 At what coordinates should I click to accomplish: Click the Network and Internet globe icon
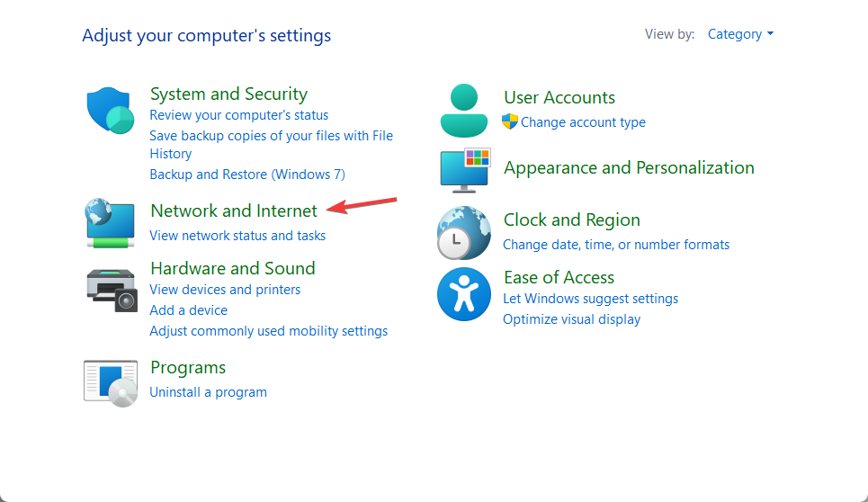[x=111, y=223]
